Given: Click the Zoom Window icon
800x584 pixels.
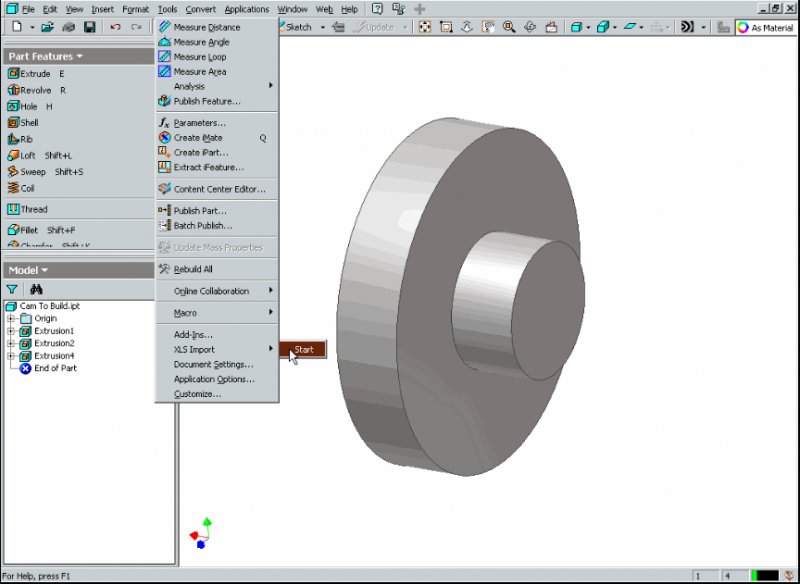Looking at the screenshot, I should [x=446, y=27].
